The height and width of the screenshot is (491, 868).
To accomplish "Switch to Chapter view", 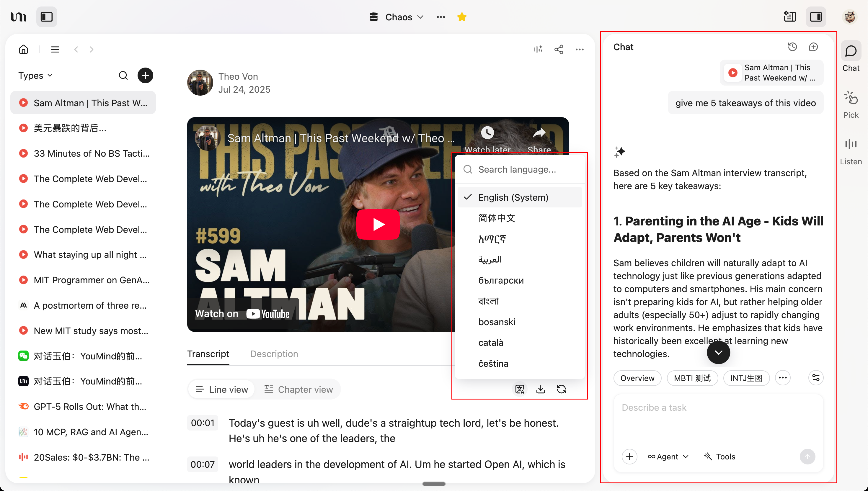I will coord(298,389).
